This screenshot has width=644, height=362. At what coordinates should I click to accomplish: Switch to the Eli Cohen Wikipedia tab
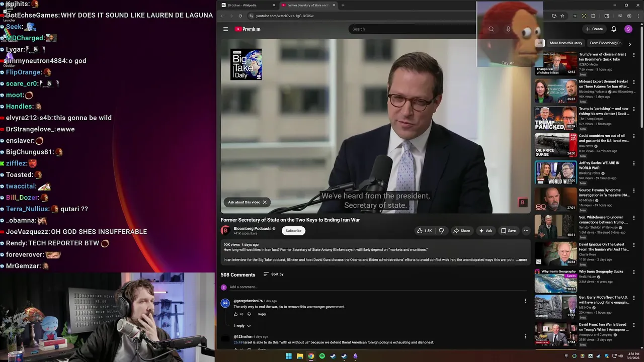249,5
